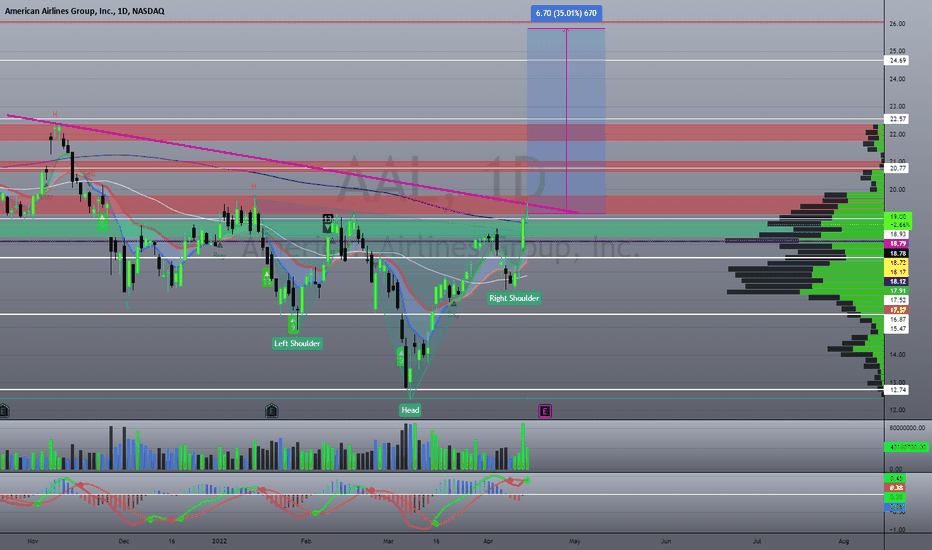
Task: Click the 20.77 price level label
Action: 898,168
